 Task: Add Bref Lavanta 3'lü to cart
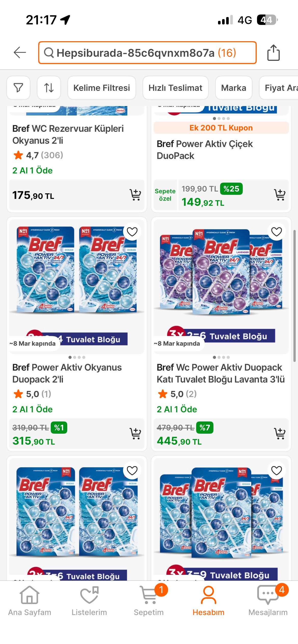coord(280,434)
